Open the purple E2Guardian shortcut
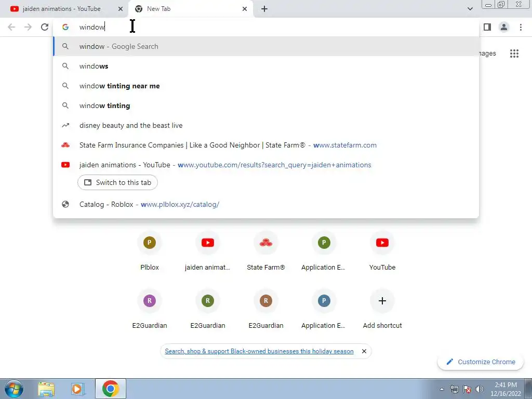The width and height of the screenshot is (532, 399). point(150,309)
